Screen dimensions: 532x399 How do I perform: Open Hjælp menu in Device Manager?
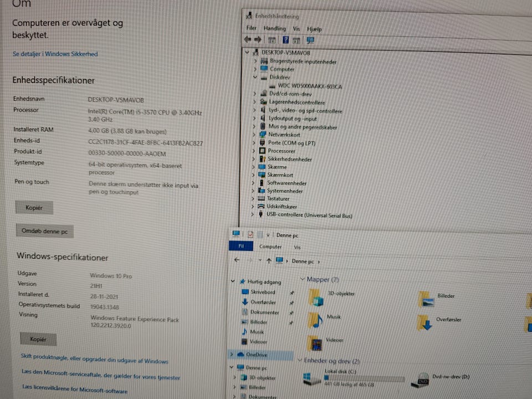(314, 29)
